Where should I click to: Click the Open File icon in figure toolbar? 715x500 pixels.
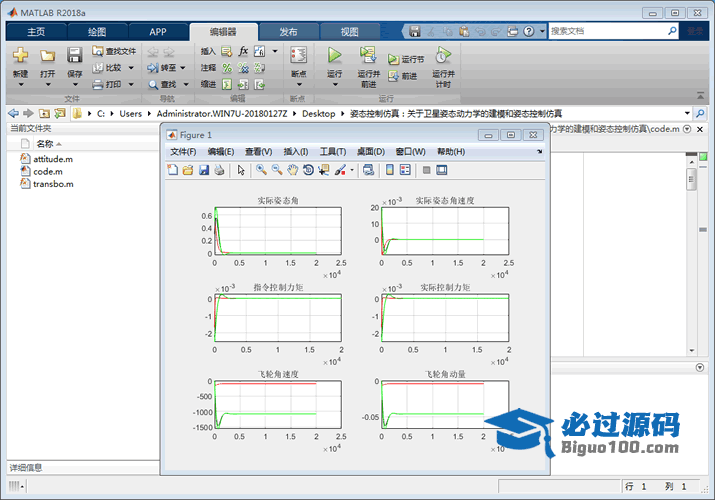tap(188, 170)
